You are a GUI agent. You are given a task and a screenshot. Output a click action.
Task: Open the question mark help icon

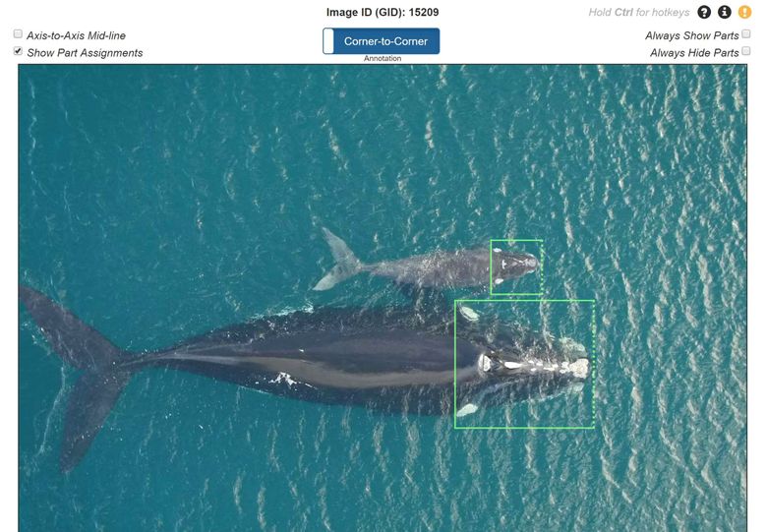pos(704,12)
